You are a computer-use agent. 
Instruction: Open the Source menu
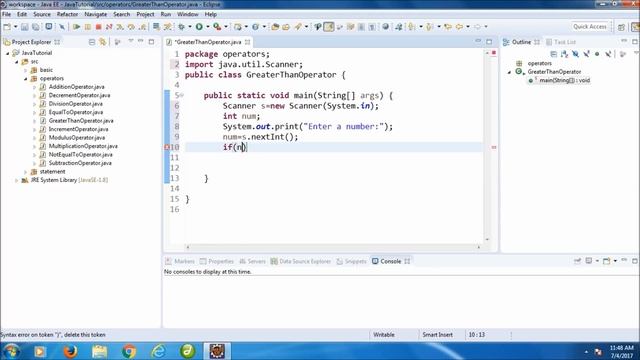coord(42,14)
